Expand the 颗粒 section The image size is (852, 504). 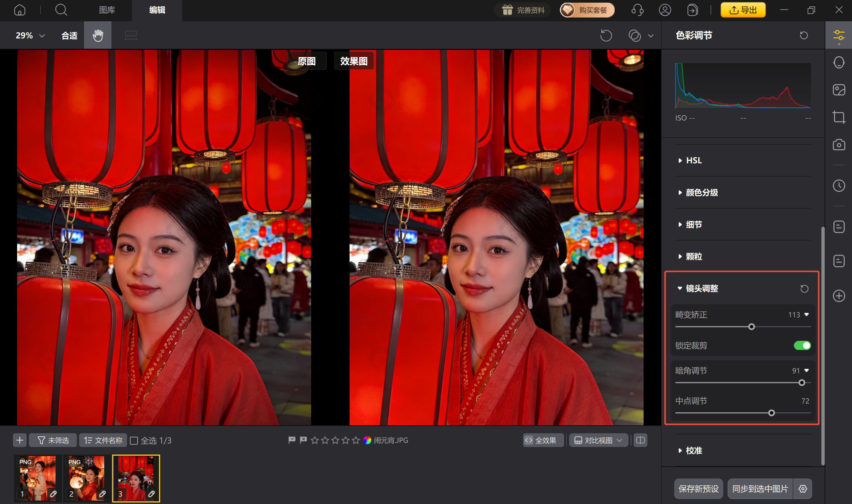pyautogui.click(x=694, y=256)
